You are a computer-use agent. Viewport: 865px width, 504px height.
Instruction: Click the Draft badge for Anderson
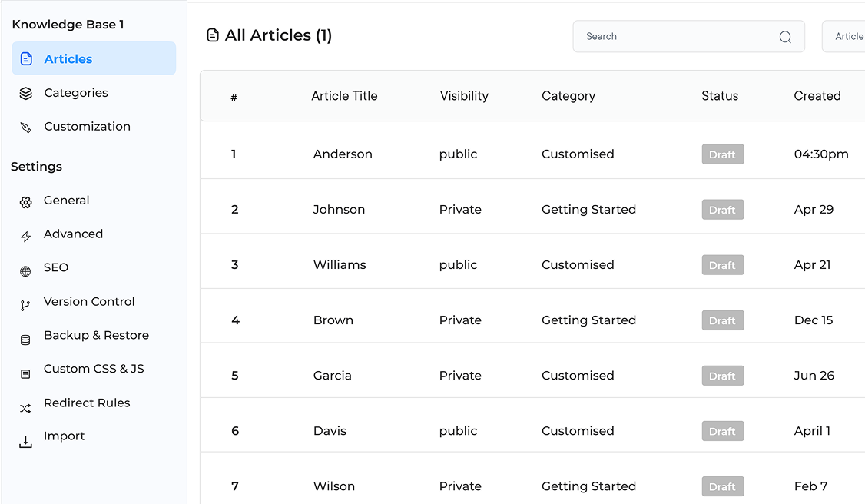tap(723, 154)
